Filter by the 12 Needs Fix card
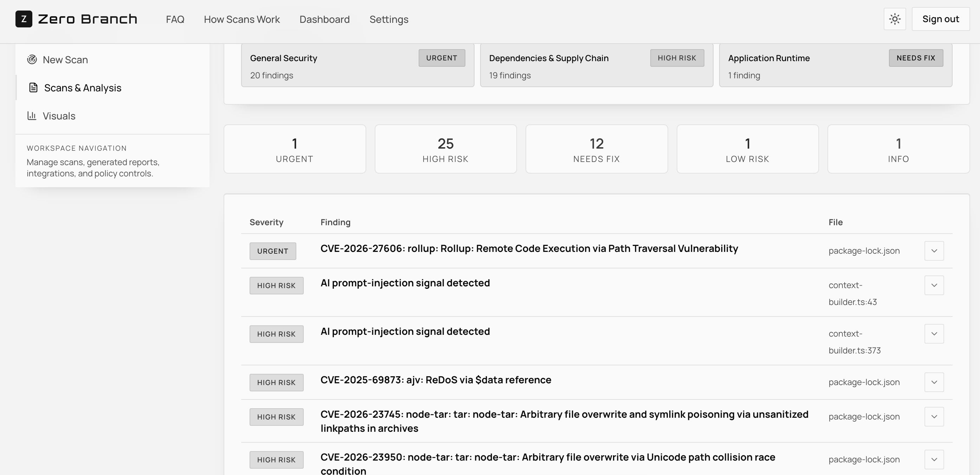 596,149
